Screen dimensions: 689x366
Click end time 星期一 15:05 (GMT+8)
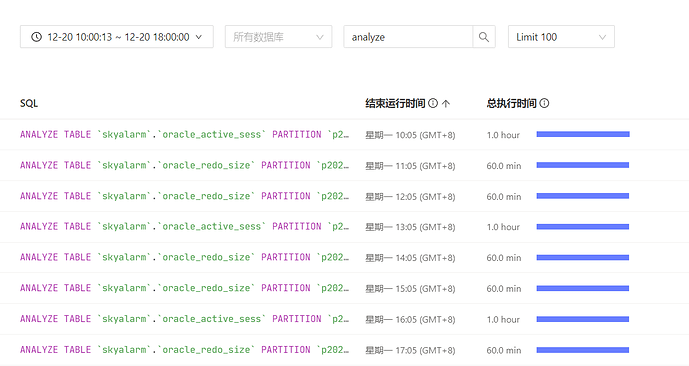point(410,289)
